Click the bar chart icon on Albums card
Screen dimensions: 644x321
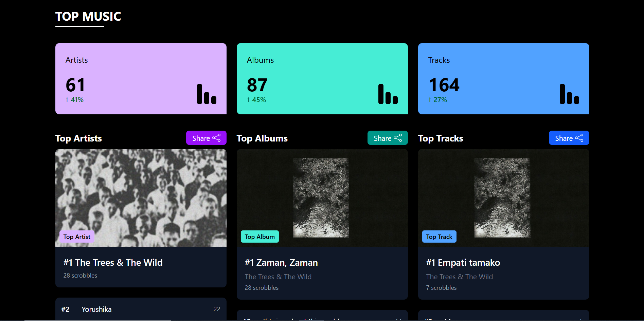388,94
